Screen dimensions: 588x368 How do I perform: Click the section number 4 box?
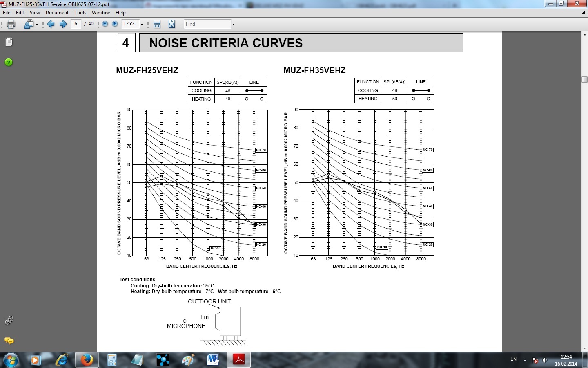click(126, 43)
